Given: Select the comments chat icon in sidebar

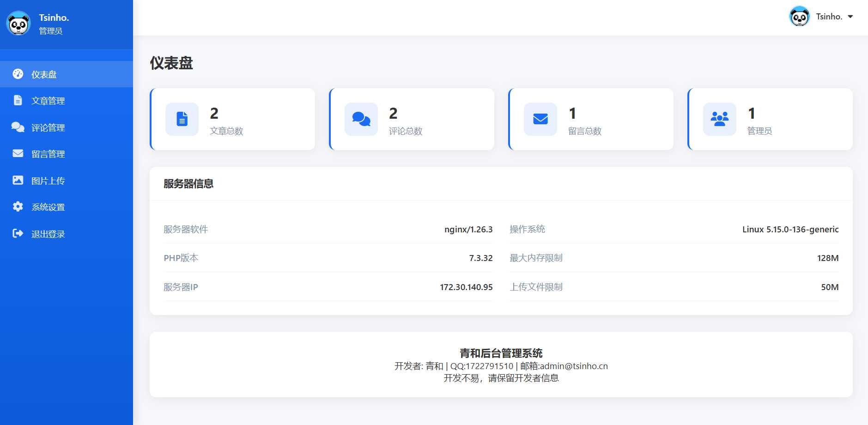Looking at the screenshot, I should 18,127.
